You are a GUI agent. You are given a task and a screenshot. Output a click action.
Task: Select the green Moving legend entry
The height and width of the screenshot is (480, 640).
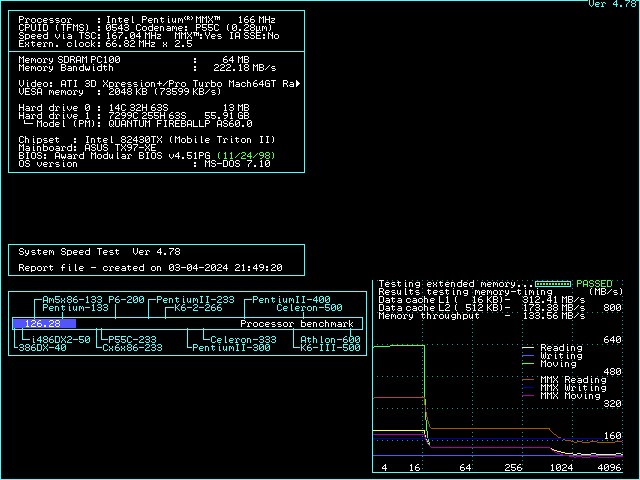pos(556,364)
